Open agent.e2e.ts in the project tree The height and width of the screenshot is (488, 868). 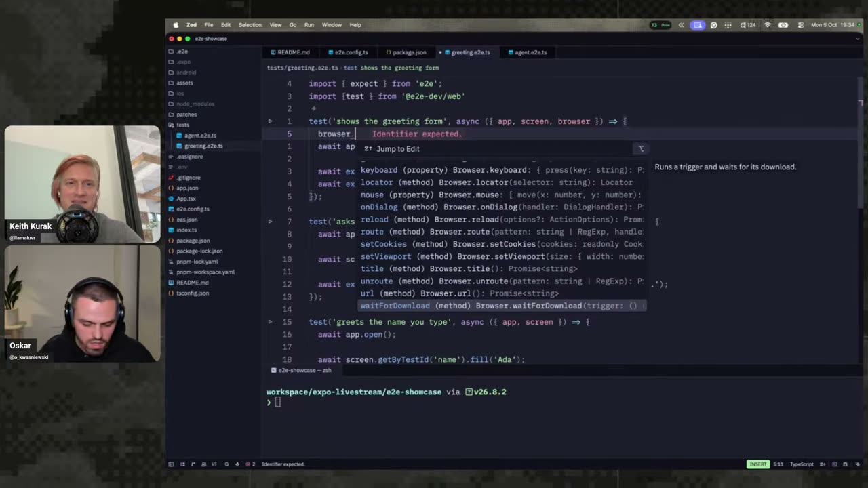tap(200, 136)
